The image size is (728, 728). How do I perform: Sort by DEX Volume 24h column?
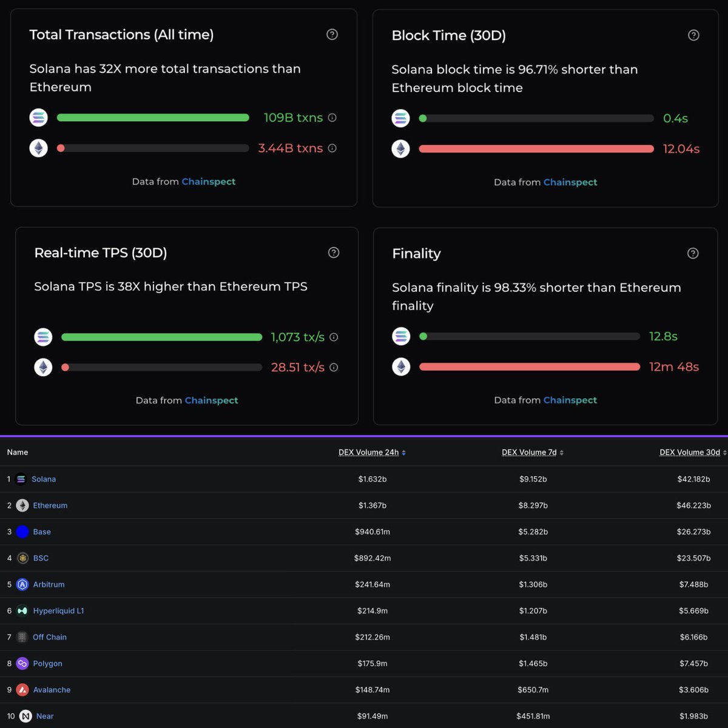[x=372, y=453]
